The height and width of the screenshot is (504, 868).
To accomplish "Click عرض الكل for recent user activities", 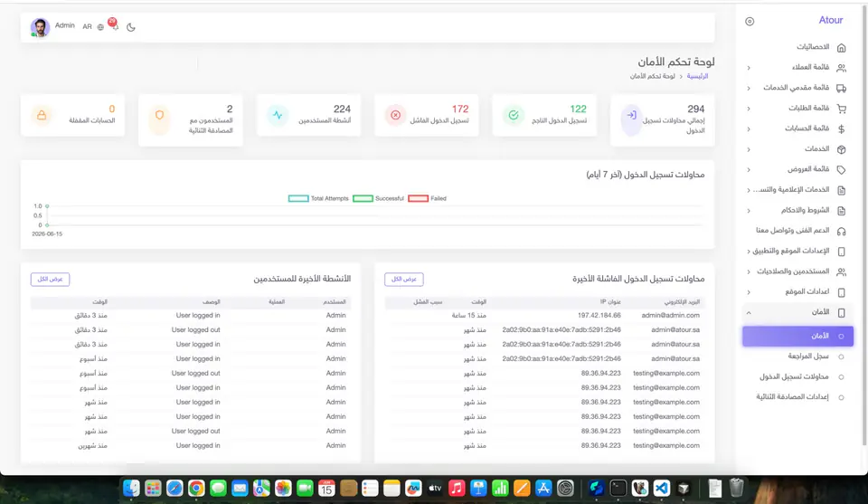I will [x=50, y=279].
